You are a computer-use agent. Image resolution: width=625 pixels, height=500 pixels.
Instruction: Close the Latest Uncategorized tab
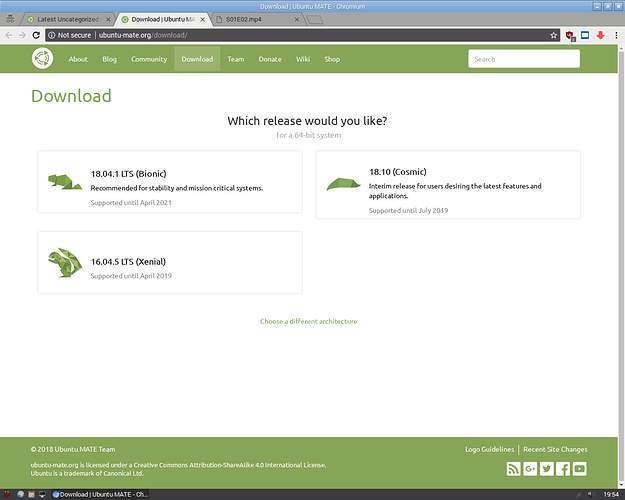(108, 19)
